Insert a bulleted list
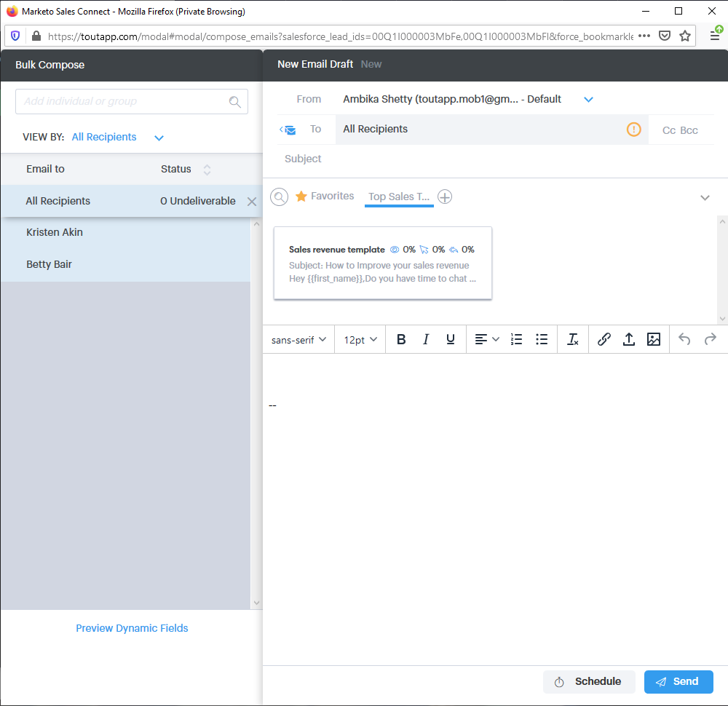Screen dimensions: 728x706 point(542,339)
